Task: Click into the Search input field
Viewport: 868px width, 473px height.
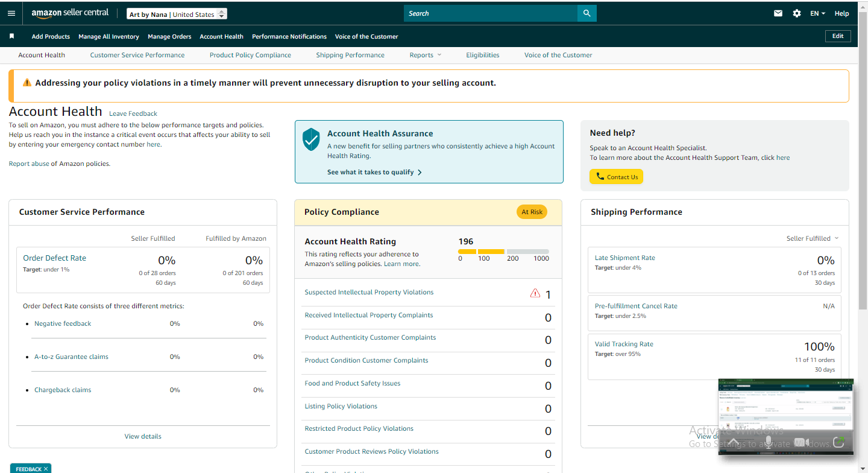Action: pyautogui.click(x=491, y=13)
